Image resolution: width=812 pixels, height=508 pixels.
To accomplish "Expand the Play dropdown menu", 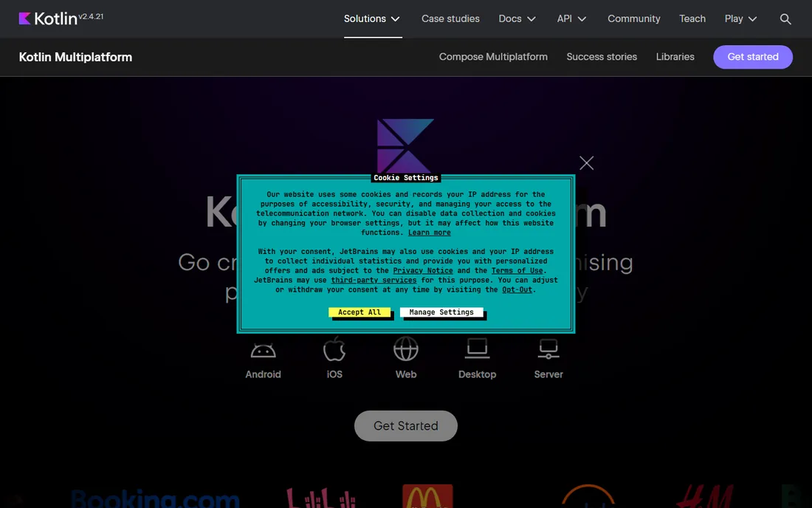I will pyautogui.click(x=740, y=18).
